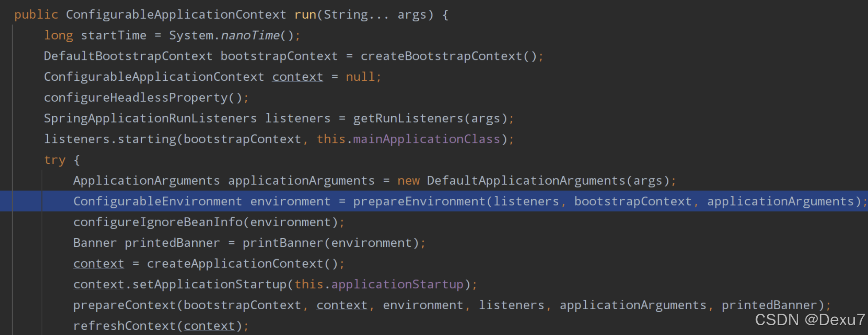
Task: Click getRunListeners(args) call
Action: tap(430, 118)
